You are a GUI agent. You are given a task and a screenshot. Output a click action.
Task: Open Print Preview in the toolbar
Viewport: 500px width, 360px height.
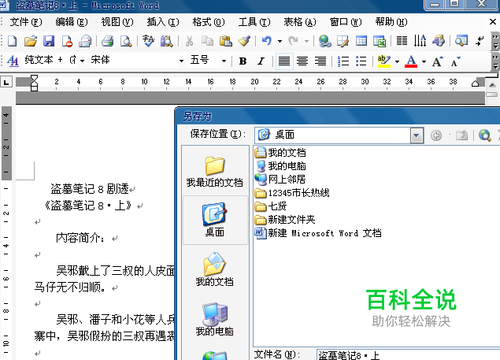tap(126, 41)
